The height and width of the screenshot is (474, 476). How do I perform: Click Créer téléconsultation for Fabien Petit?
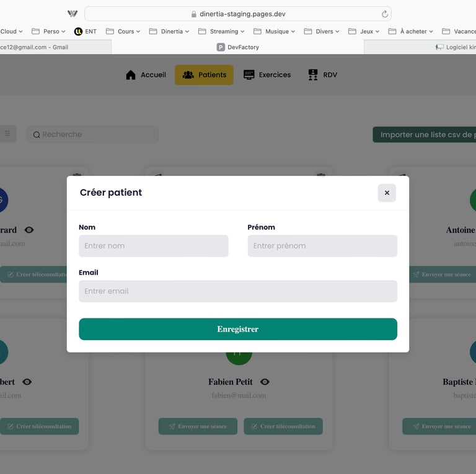[283, 426]
